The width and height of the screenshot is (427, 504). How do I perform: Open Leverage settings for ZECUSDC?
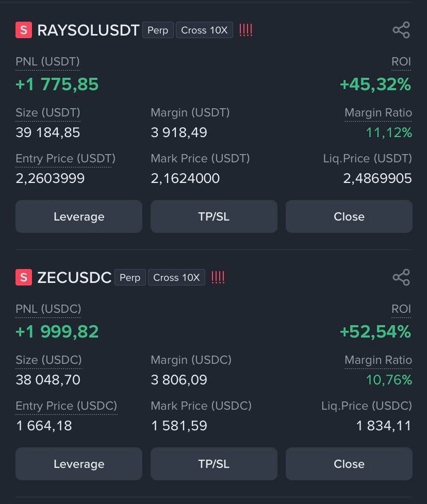(79, 464)
